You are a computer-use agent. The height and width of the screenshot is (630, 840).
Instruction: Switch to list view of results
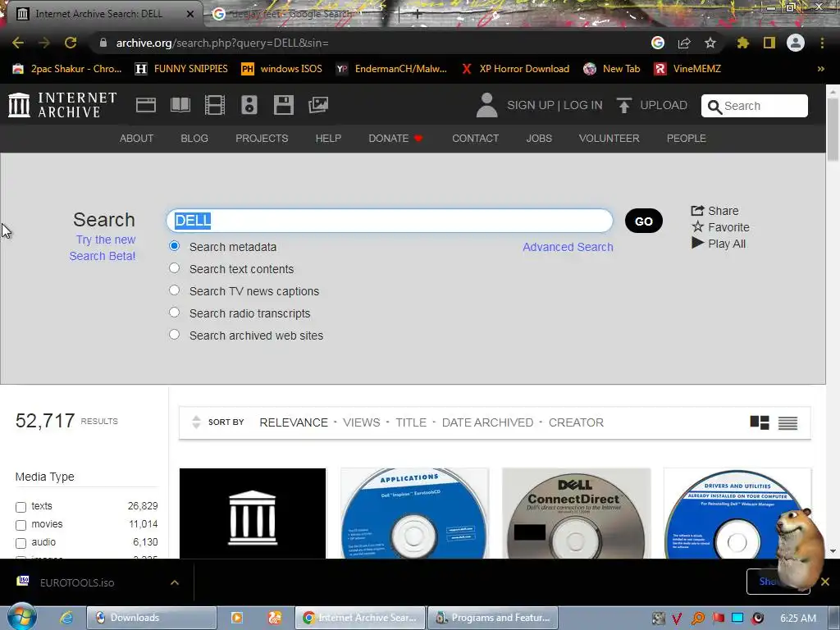pyautogui.click(x=788, y=422)
